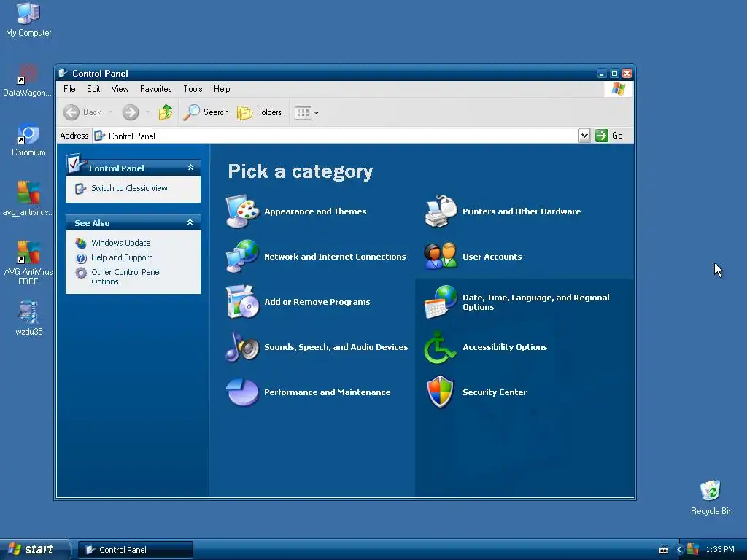Image resolution: width=747 pixels, height=560 pixels.
Task: Click the Switch to Classic View icon
Action: click(80, 189)
